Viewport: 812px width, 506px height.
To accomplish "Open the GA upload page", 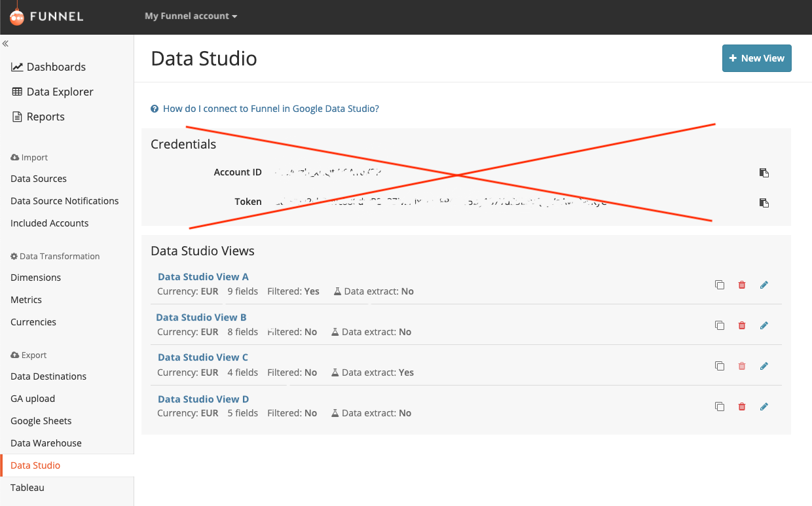I will (33, 399).
